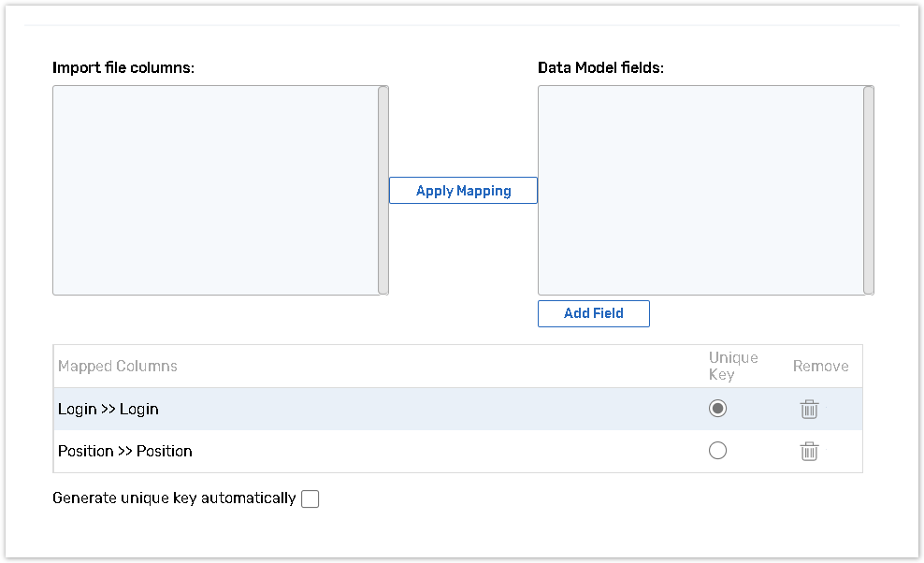Click the Data Model fields scrollbar
The height and width of the screenshot is (563, 924).
(869, 191)
